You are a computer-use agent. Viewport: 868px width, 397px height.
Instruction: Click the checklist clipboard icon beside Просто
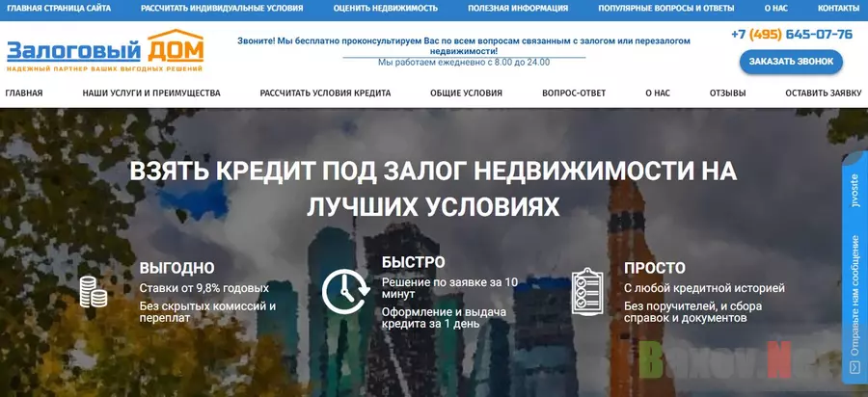click(x=587, y=291)
